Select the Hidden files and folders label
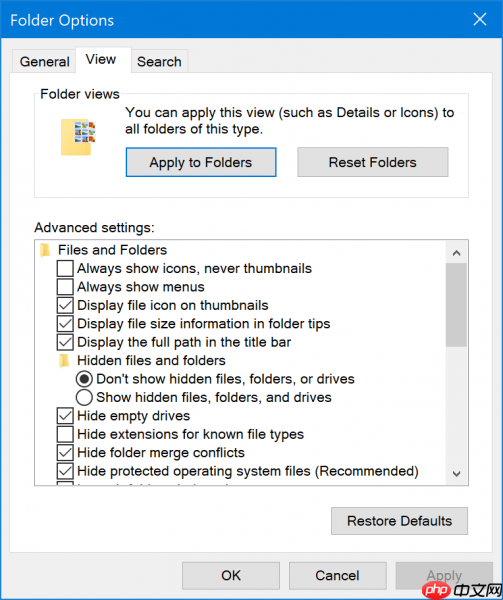 151,360
